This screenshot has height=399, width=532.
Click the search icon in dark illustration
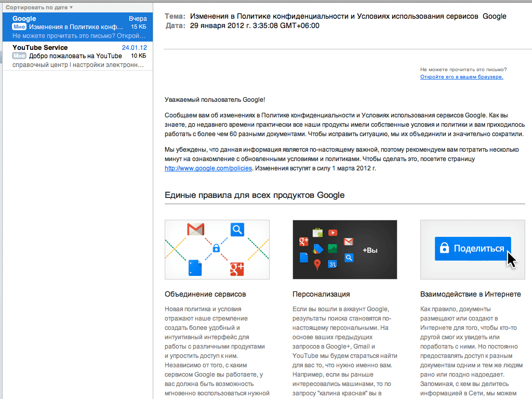[349, 258]
